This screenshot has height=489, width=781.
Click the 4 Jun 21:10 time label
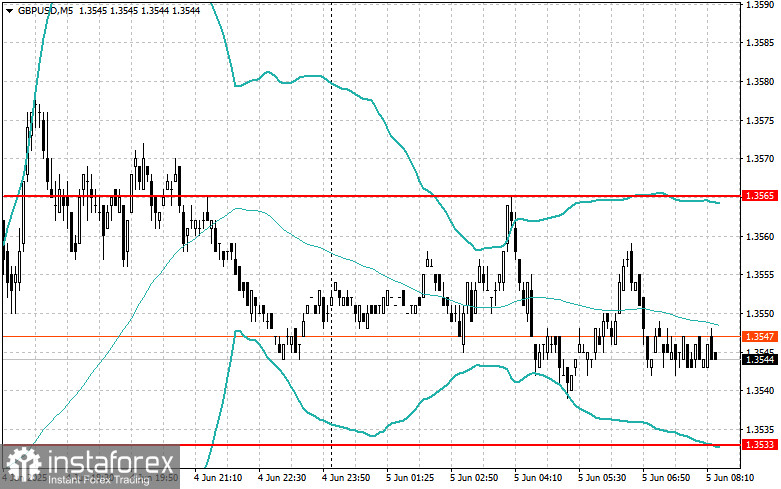coord(218,478)
